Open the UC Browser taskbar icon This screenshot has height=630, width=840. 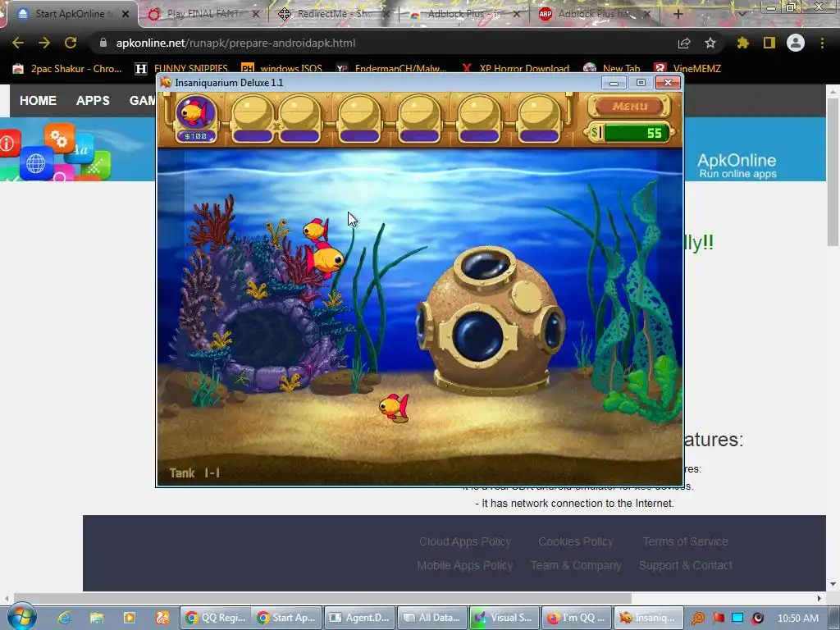coord(162,618)
